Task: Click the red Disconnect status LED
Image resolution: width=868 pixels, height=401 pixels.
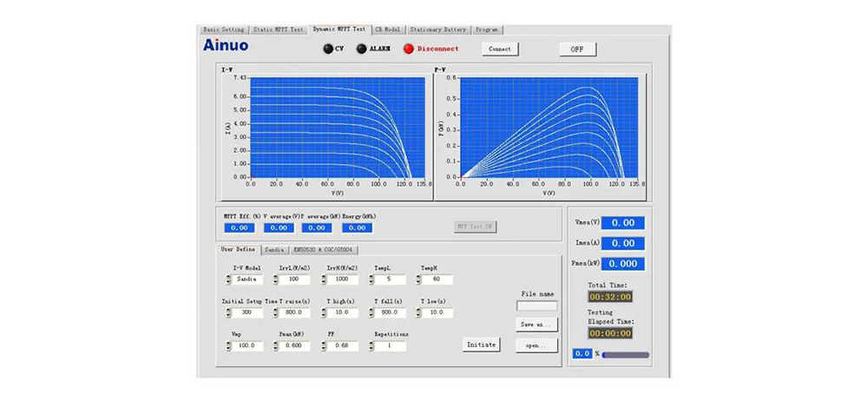Action: pyautogui.click(x=409, y=49)
